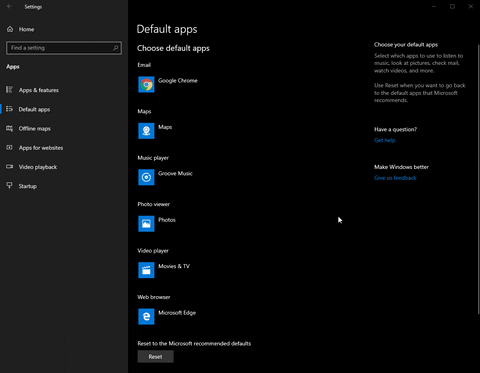
Task: Click Give us feedback link
Action: coord(395,178)
